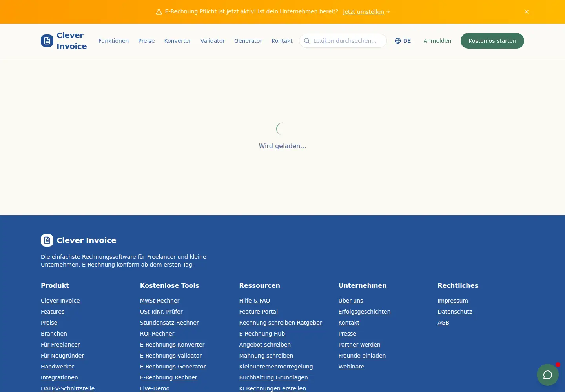565x392 pixels.
Task: Click the globe language icon
Action: (x=398, y=41)
